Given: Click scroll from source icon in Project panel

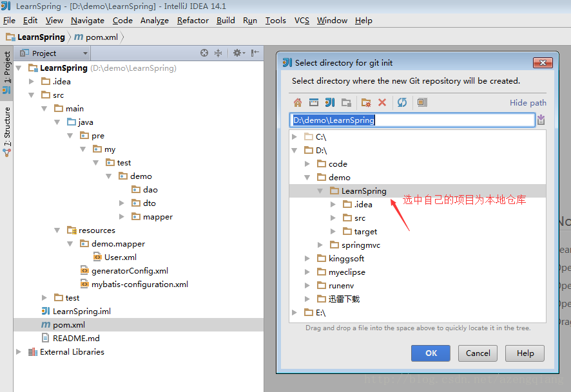Looking at the screenshot, I should coord(204,53).
